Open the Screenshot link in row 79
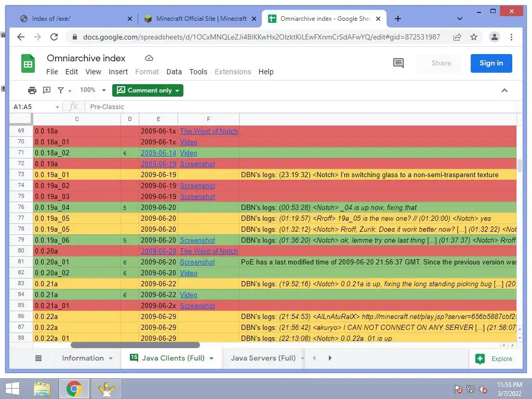Image resolution: width=532 pixels, height=399 pixels. click(x=197, y=240)
